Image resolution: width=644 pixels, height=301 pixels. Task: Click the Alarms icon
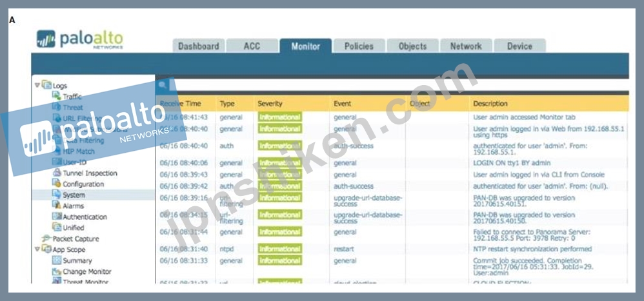pos(57,206)
